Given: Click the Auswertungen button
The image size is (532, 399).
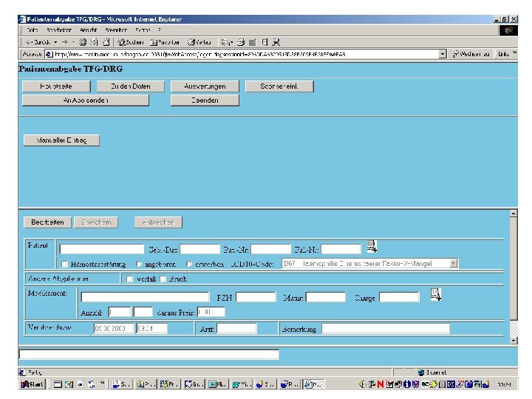Looking at the screenshot, I should [205, 86].
